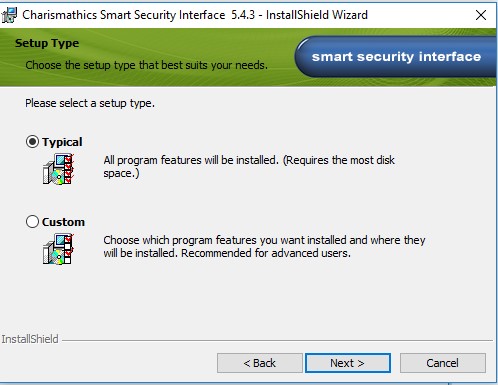
Task: Click 'Please select a setup type' text
Action: coord(90,103)
